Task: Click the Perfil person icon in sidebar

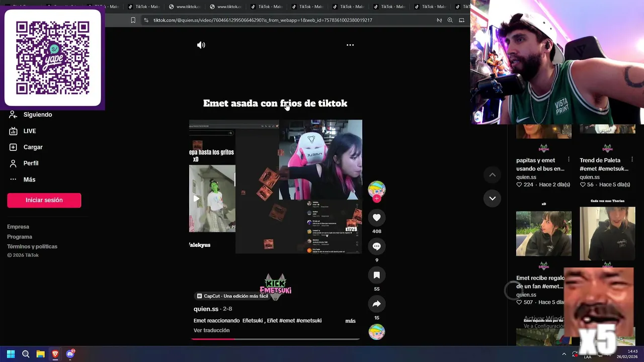Action: tap(13, 163)
